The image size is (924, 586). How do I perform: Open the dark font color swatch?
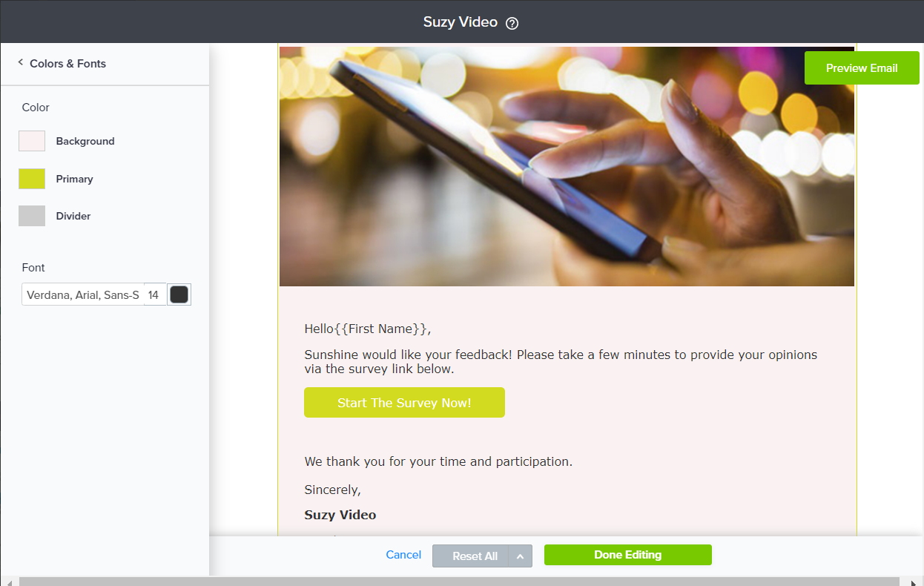(x=179, y=294)
